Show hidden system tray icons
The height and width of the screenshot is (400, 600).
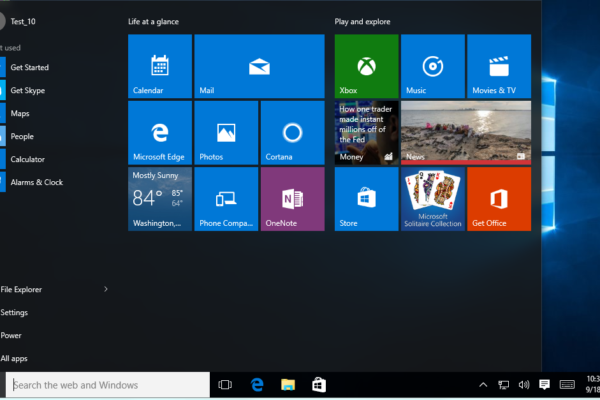tap(483, 385)
